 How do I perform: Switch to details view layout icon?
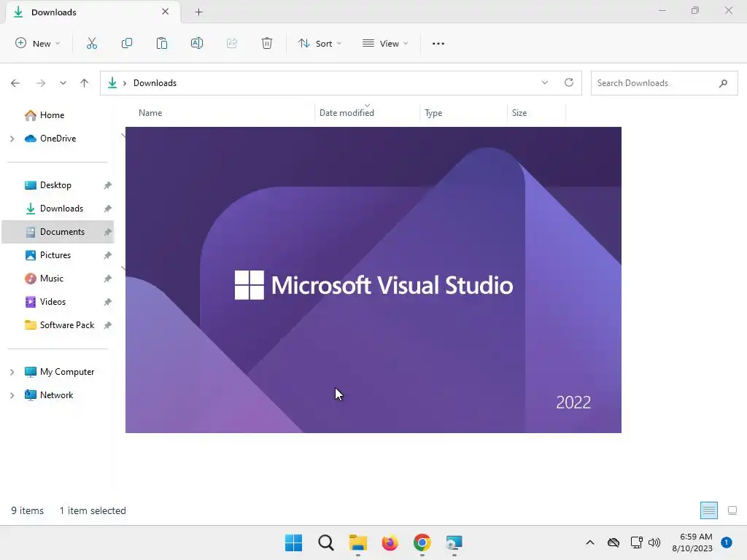(x=709, y=510)
